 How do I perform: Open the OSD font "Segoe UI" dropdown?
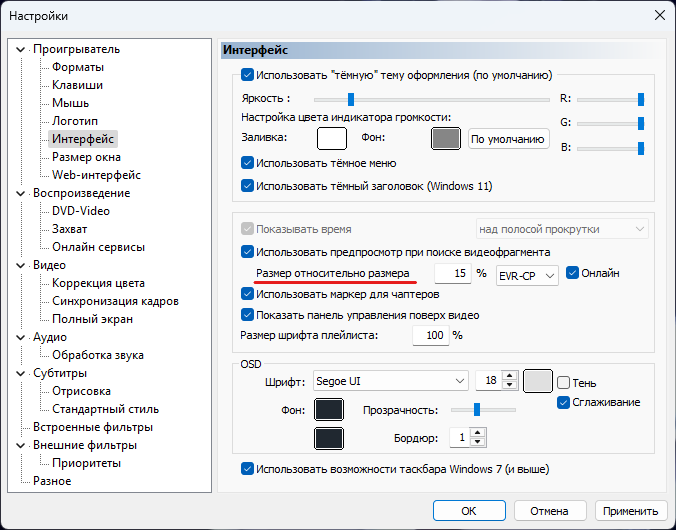(x=391, y=381)
